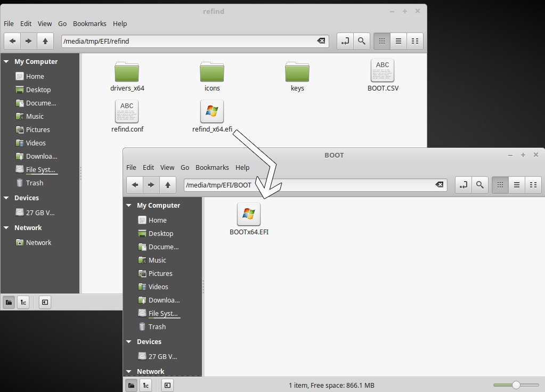Switch BOOT window to icon view
Screen dimensions: 545x392
(500, 185)
